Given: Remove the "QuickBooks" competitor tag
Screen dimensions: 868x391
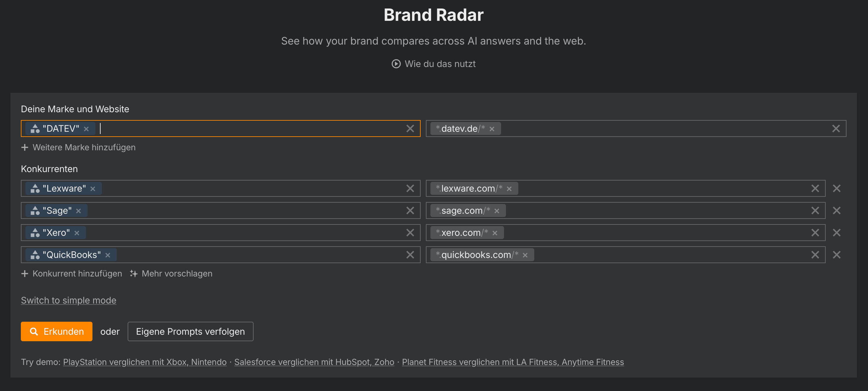Looking at the screenshot, I should pyautogui.click(x=108, y=255).
